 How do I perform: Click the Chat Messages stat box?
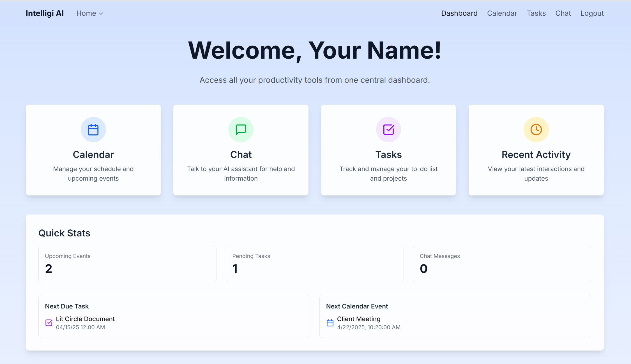click(x=502, y=264)
